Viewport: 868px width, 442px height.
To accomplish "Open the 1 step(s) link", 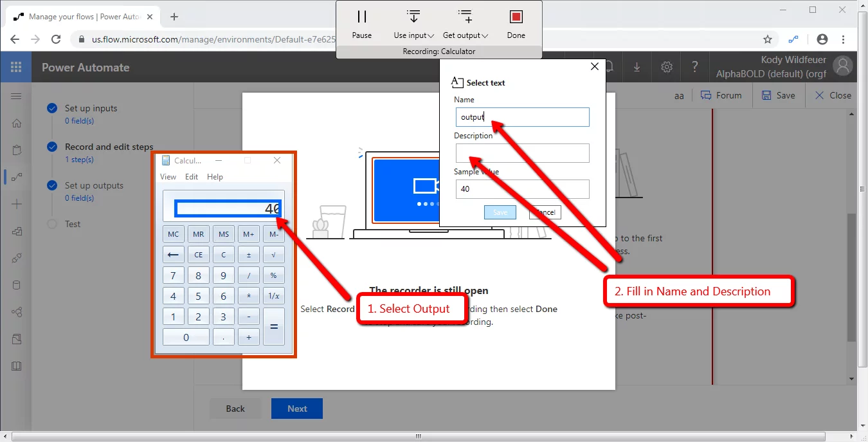I will [x=79, y=160].
